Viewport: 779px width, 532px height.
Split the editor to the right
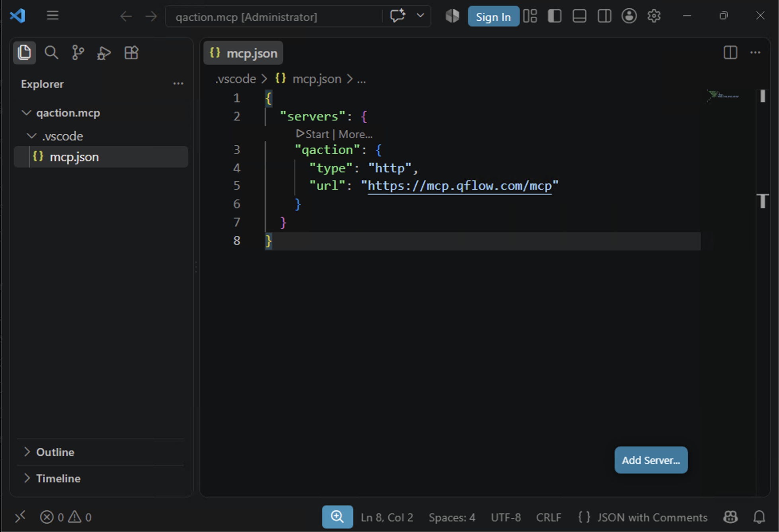click(730, 52)
